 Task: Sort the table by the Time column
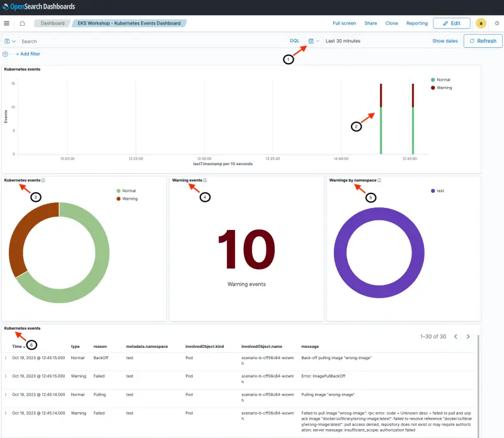(17, 346)
